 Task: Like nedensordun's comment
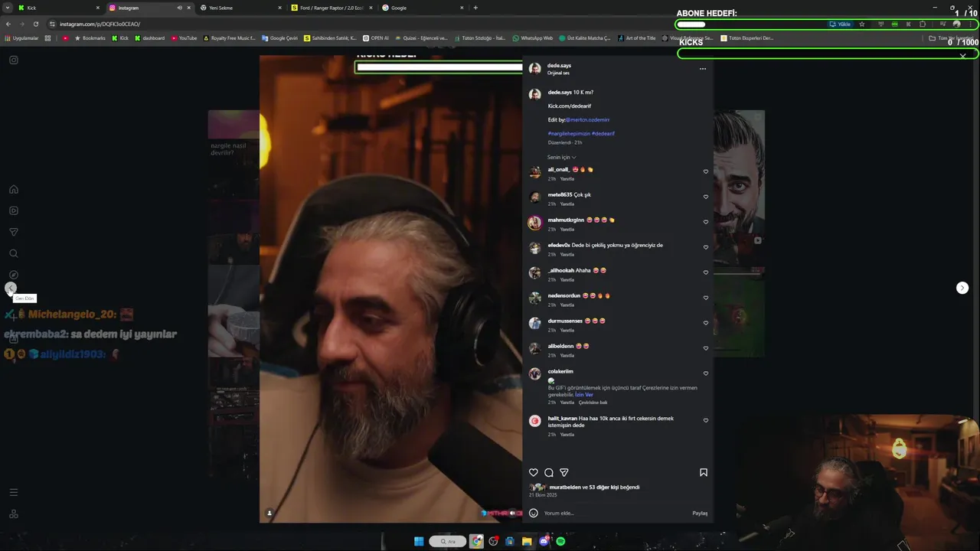(x=706, y=298)
